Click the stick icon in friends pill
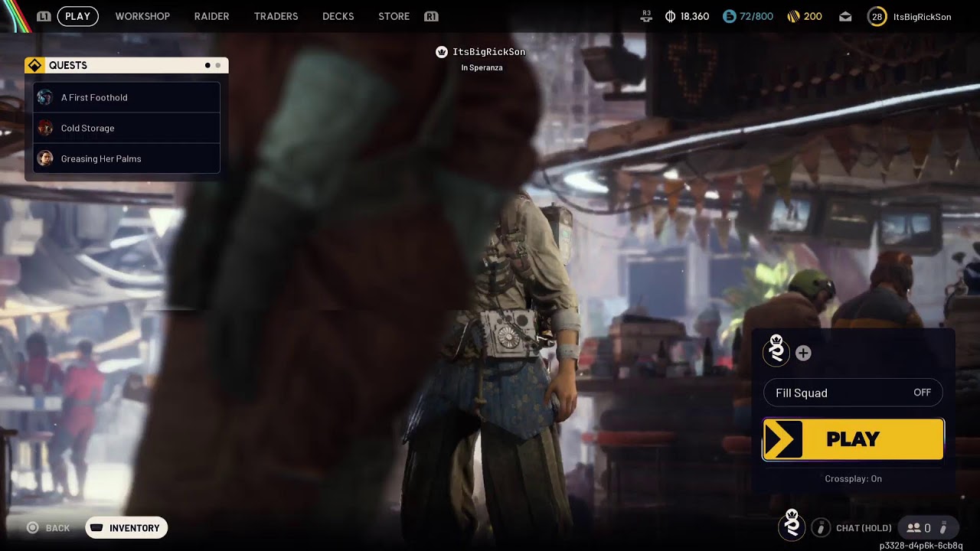The width and height of the screenshot is (980, 551). [x=944, y=527]
